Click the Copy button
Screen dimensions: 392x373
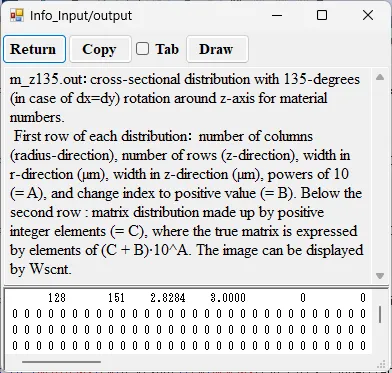pos(100,49)
